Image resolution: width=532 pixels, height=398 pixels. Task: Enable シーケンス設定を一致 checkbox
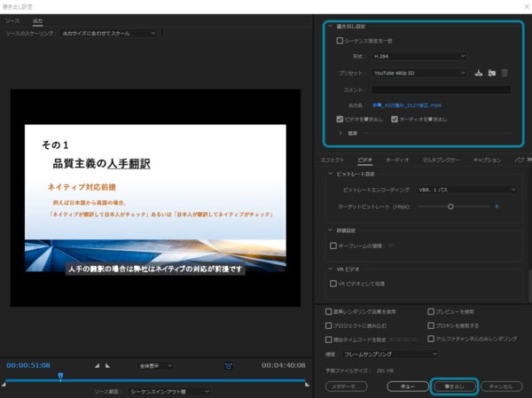pyautogui.click(x=340, y=41)
